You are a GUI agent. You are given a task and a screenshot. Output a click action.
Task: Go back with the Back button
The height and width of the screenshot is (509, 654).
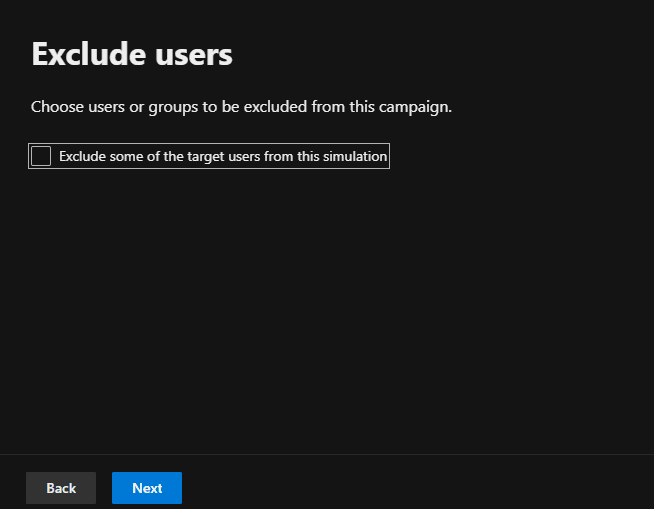click(61, 488)
